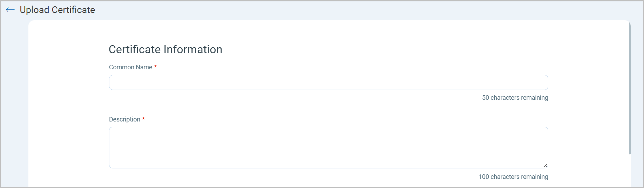Click the word Certificate in the page title
This screenshot has height=188, width=644.
pyautogui.click(x=73, y=10)
